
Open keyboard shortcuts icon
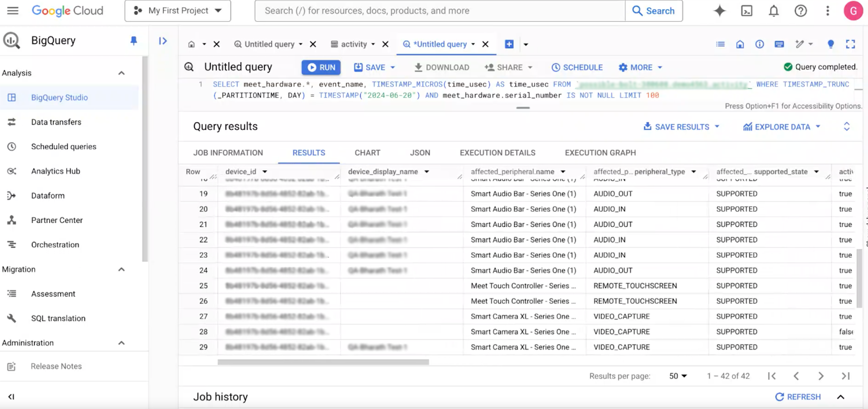point(779,44)
